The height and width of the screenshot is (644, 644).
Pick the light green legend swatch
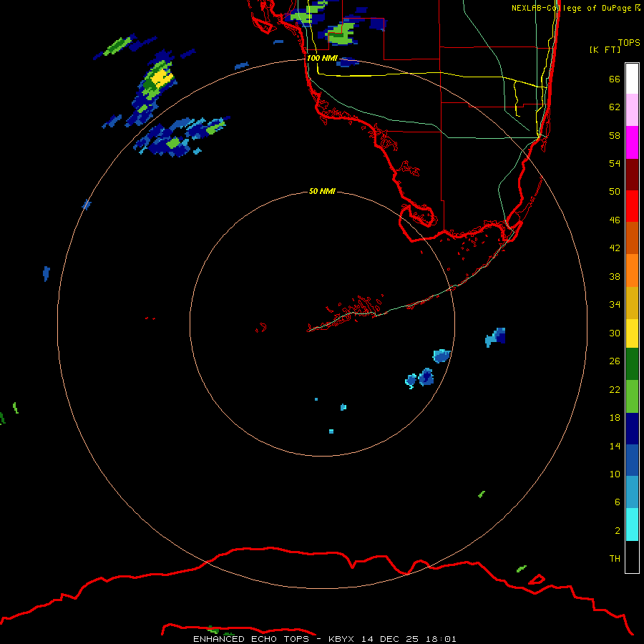tap(632, 396)
